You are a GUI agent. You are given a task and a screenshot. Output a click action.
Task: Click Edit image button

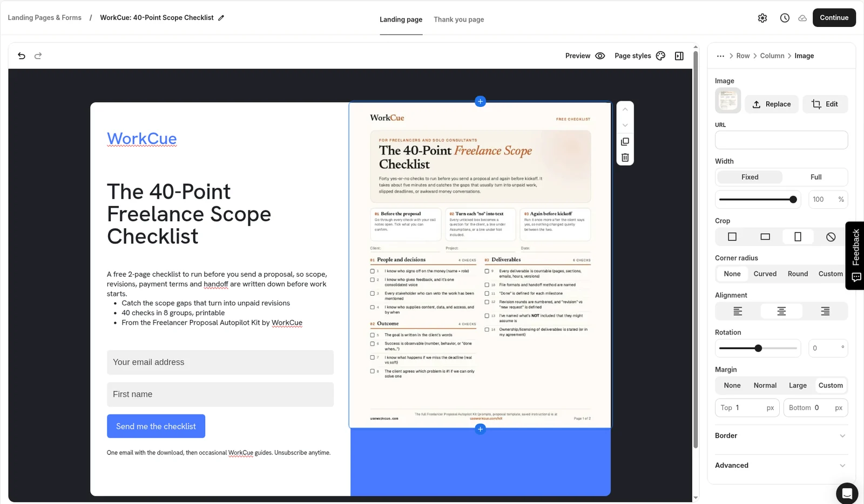[x=825, y=104]
